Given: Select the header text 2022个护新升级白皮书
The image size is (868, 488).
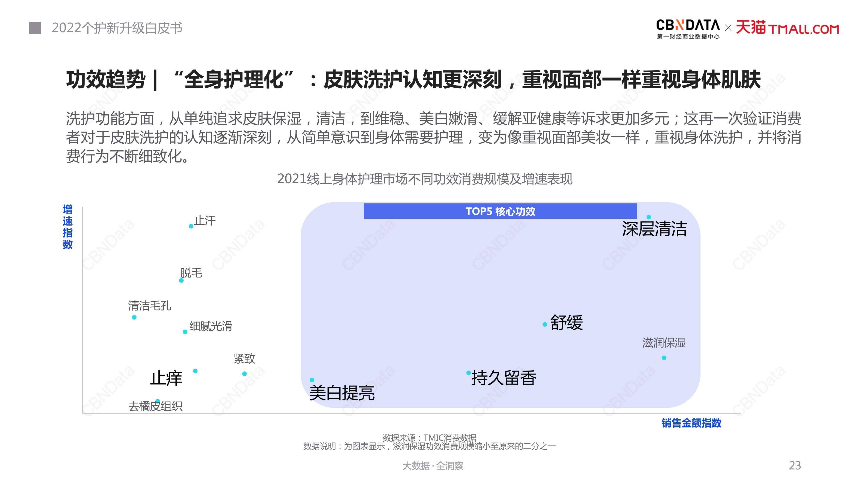Looking at the screenshot, I should [117, 28].
